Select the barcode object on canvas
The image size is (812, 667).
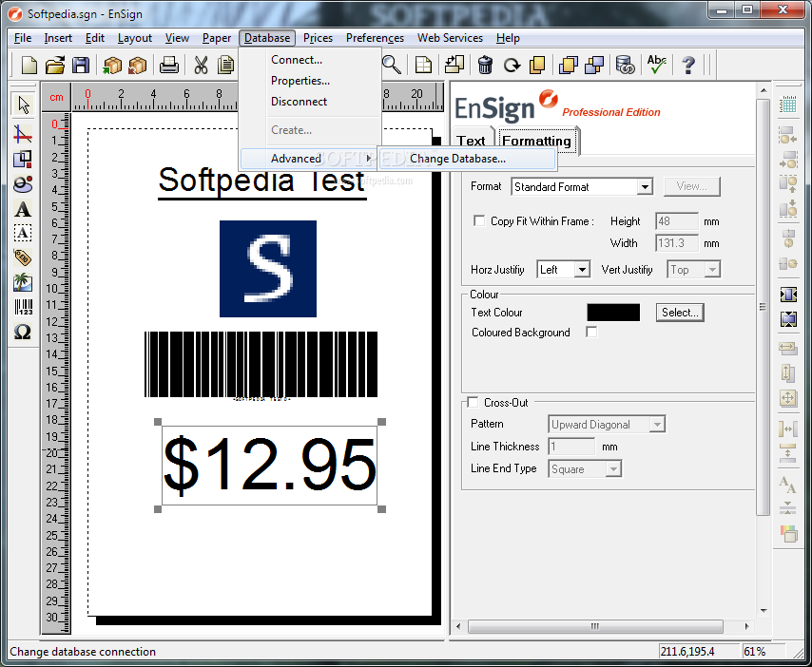[261, 365]
